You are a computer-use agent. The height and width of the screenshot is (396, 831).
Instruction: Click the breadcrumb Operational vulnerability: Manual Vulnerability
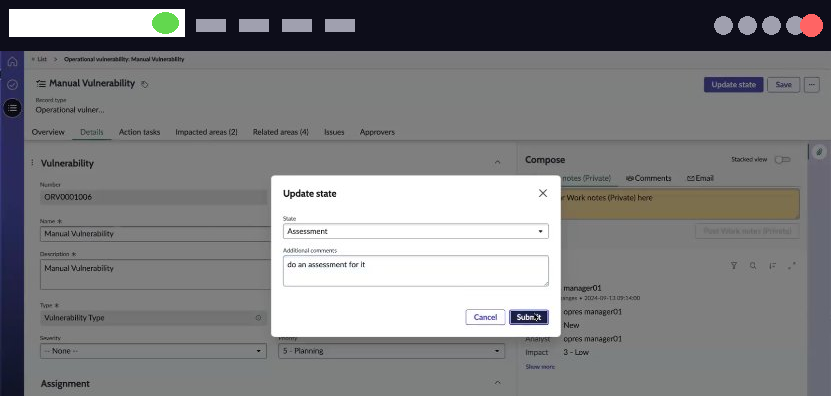pos(124,59)
